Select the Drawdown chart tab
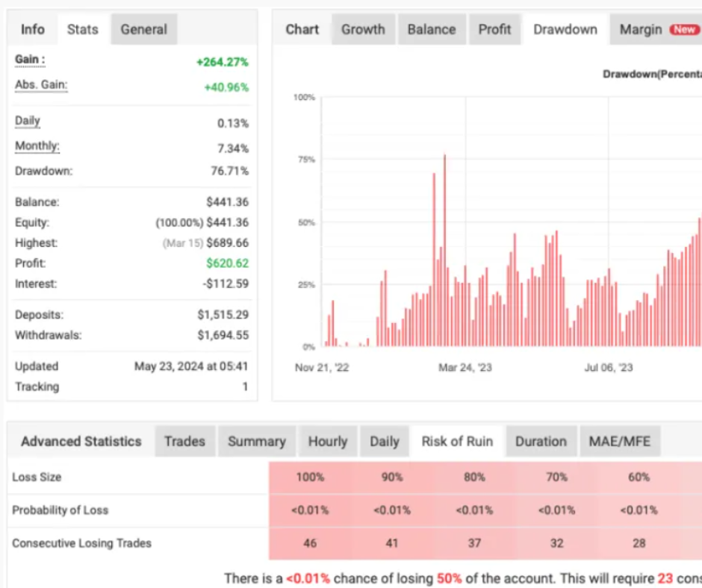This screenshot has width=702, height=588. [565, 29]
